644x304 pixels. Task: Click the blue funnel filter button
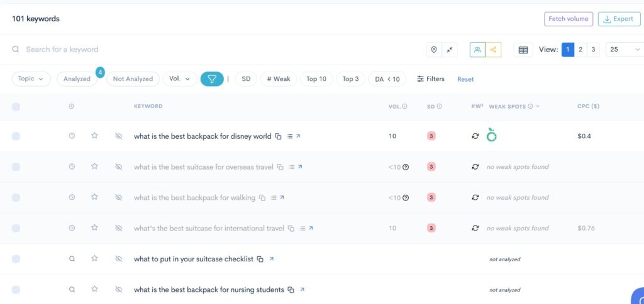coord(212,79)
